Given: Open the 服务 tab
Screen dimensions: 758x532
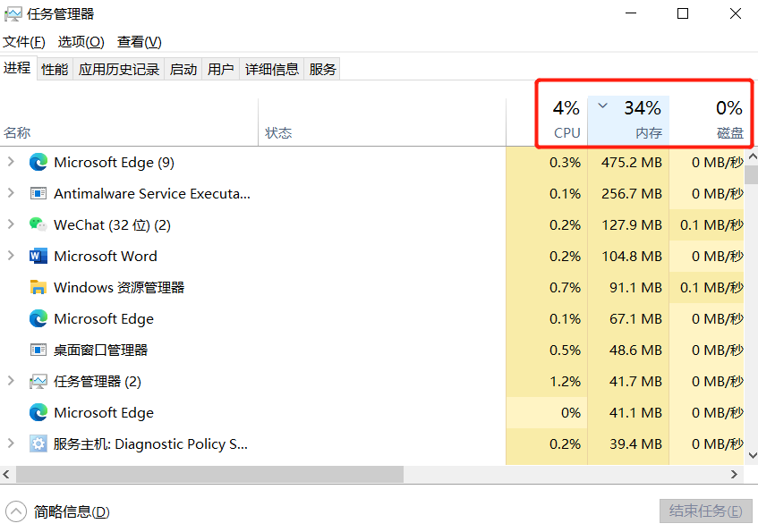Looking at the screenshot, I should click(x=322, y=70).
